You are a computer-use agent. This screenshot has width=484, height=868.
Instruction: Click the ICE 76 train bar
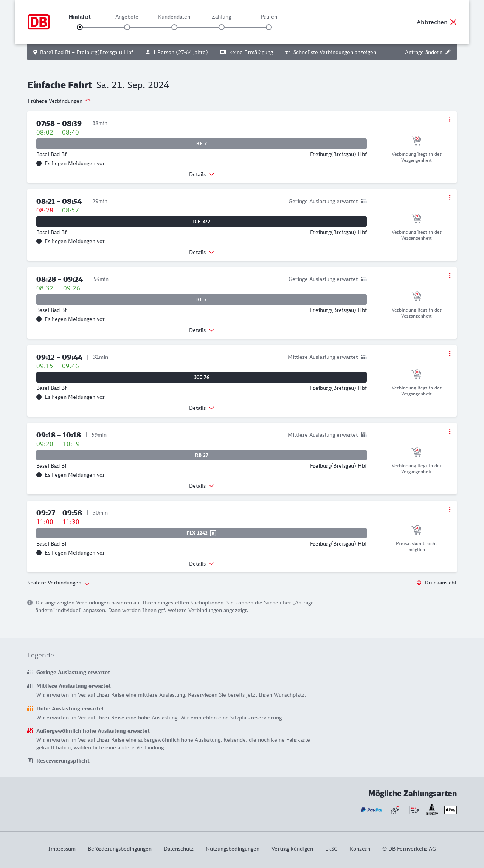tap(202, 377)
